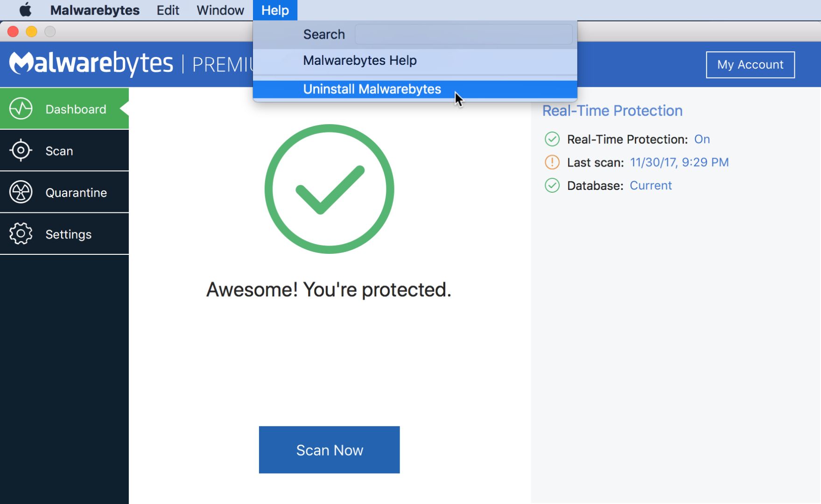Click the Settings gear icon
The image size is (821, 504).
click(21, 234)
